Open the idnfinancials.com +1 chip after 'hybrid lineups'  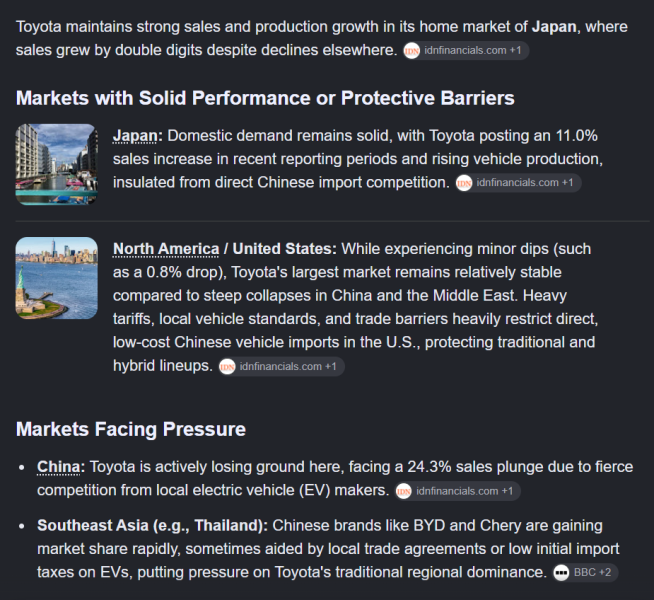pyautogui.click(x=282, y=367)
